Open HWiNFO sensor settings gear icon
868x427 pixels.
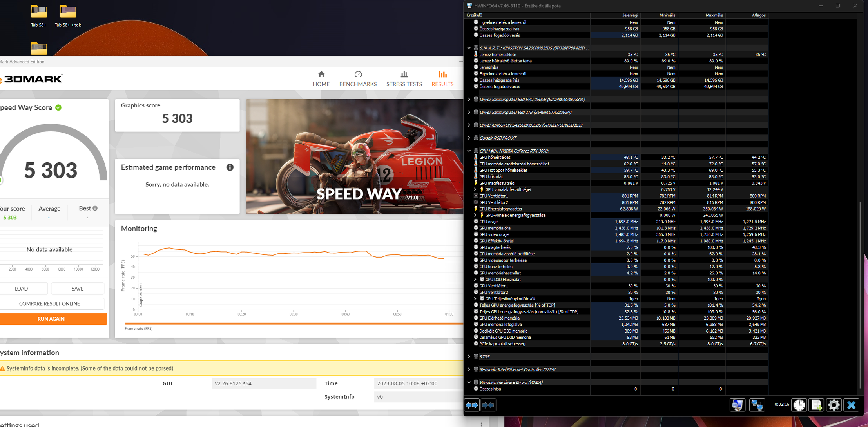click(834, 405)
